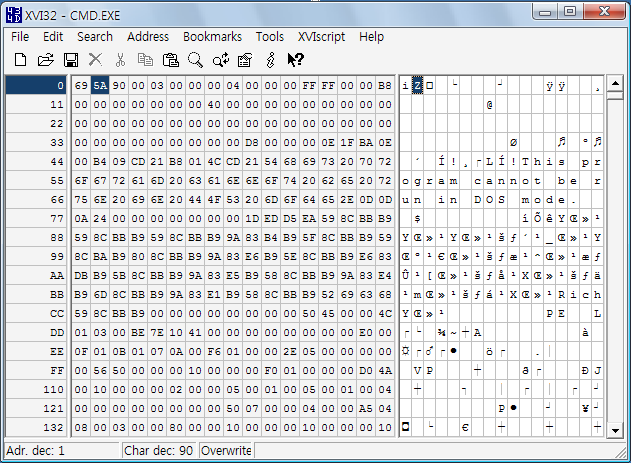Minimize the XVI32 window

545,12
